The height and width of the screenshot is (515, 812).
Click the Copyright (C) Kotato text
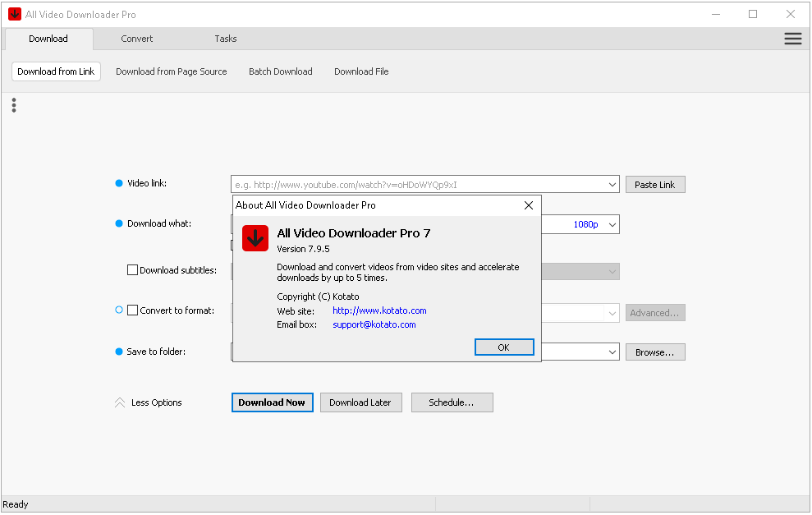[318, 297]
